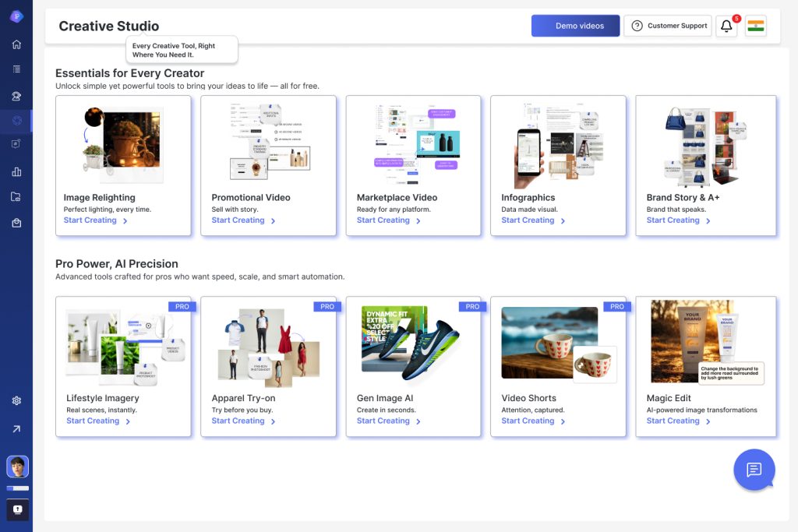Open the floating chat bubble button

pos(754,470)
